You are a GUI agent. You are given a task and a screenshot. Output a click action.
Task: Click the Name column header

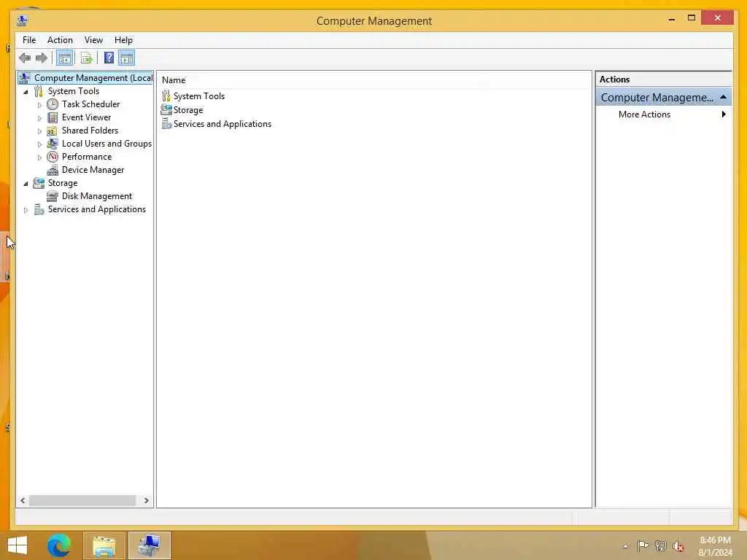point(174,80)
